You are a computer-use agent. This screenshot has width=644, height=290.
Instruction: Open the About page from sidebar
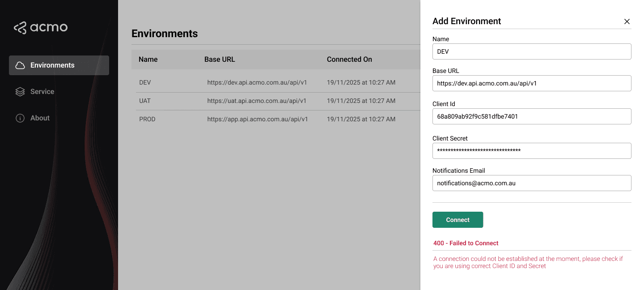coord(39,118)
